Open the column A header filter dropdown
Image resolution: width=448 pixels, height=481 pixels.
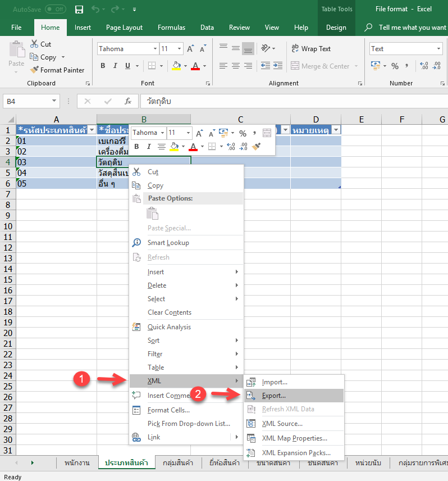tap(92, 130)
